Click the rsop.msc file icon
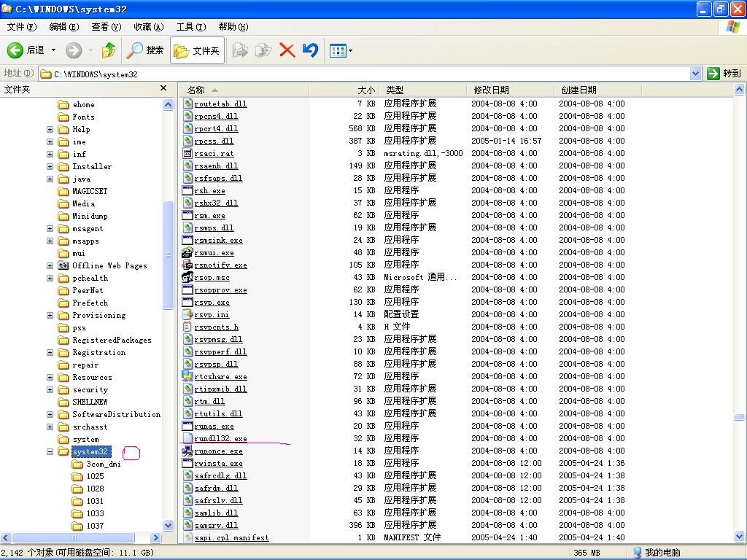747x560 pixels. coord(187,278)
